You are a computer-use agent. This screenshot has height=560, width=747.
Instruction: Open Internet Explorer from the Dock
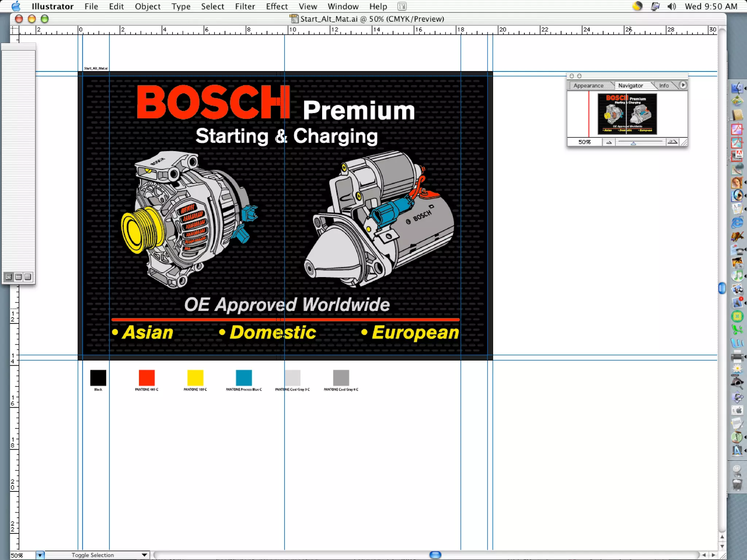[x=737, y=222]
